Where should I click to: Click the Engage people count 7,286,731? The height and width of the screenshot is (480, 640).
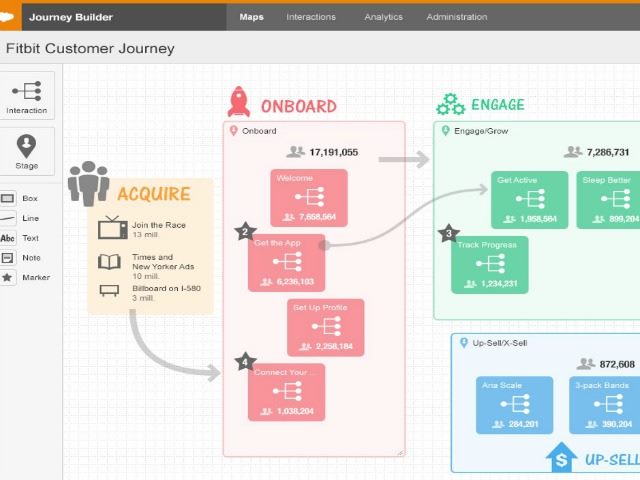pyautogui.click(x=608, y=152)
